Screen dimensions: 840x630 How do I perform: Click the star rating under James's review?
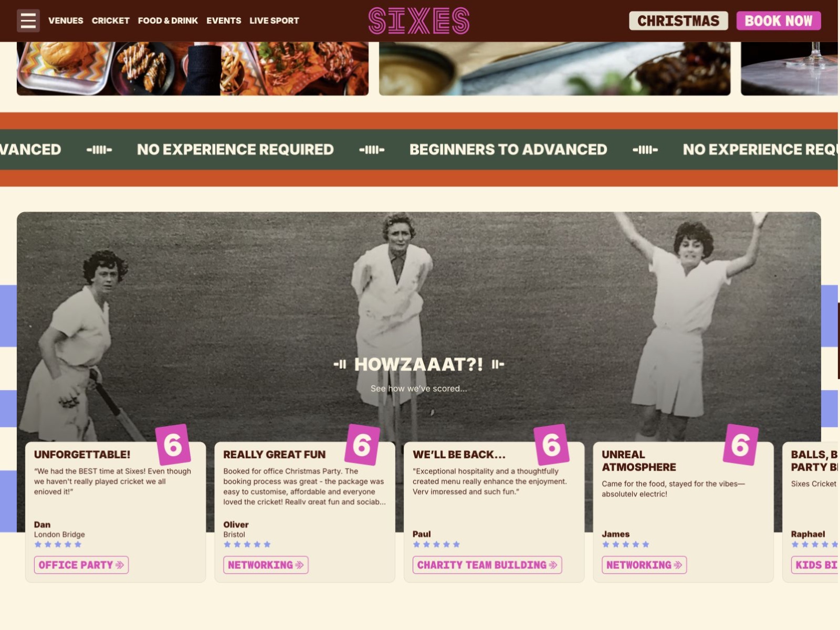[625, 544]
